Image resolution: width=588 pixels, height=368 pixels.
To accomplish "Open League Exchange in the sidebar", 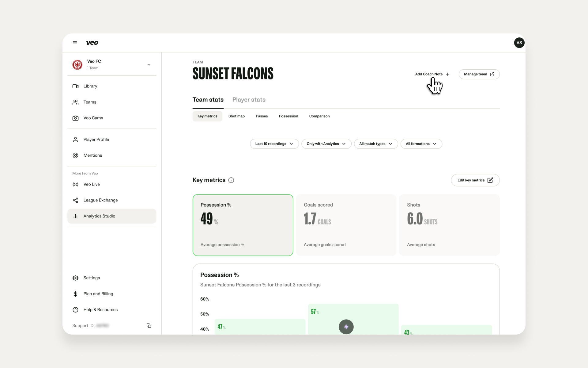I will click(x=112, y=200).
